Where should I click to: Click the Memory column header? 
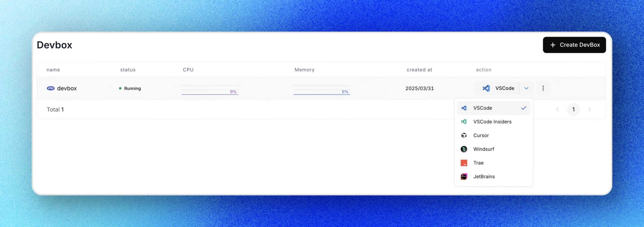pyautogui.click(x=305, y=70)
